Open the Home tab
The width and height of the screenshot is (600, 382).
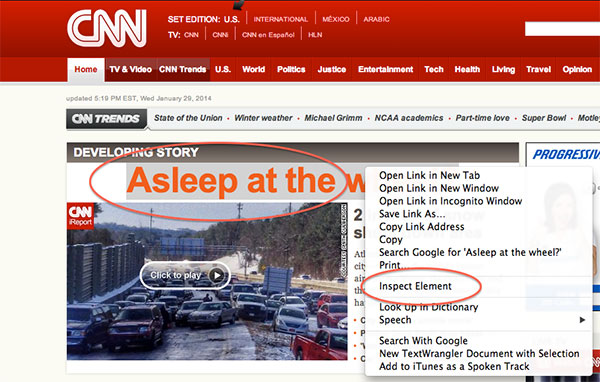click(x=86, y=70)
